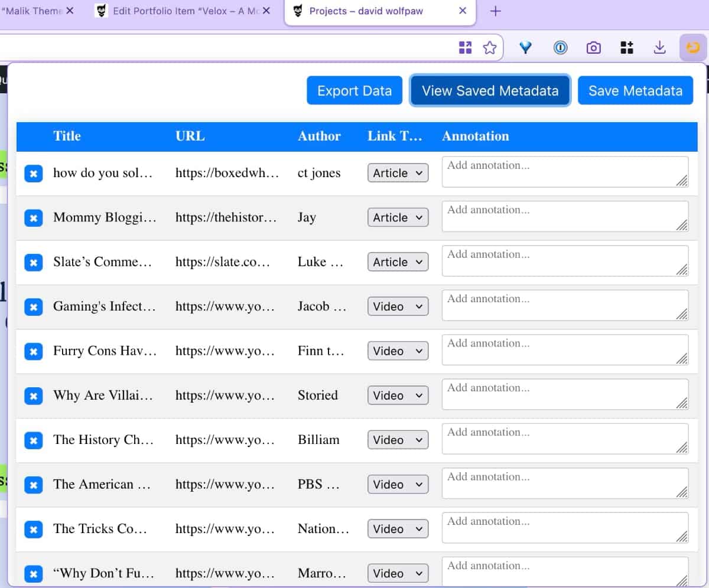Viewport: 709px width, 588px height.
Task: Click URL https://thehistor… cell
Action: tap(226, 217)
